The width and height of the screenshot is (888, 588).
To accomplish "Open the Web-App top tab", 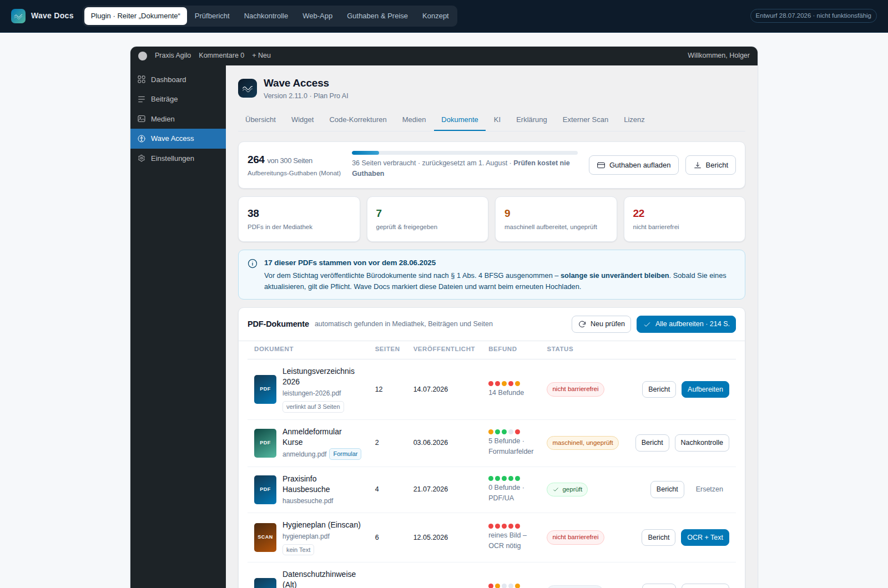I will pos(317,16).
